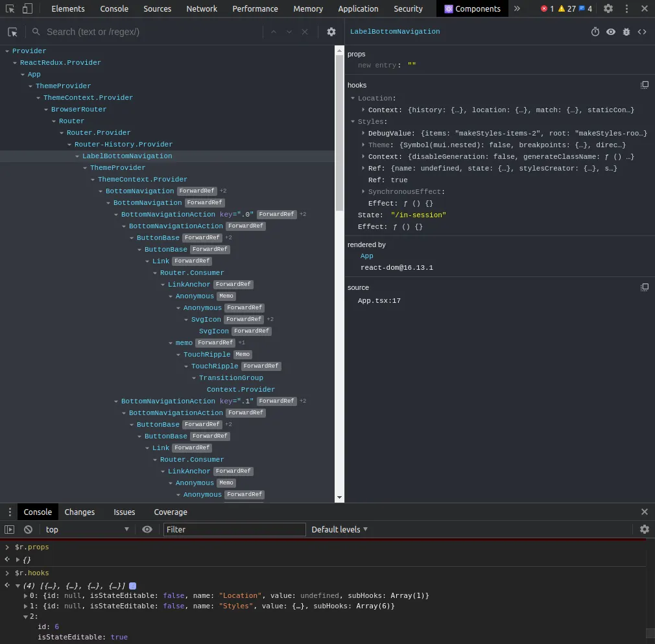Open DevTools settings gear in top bar
The height and width of the screenshot is (644, 655).
tap(608, 9)
